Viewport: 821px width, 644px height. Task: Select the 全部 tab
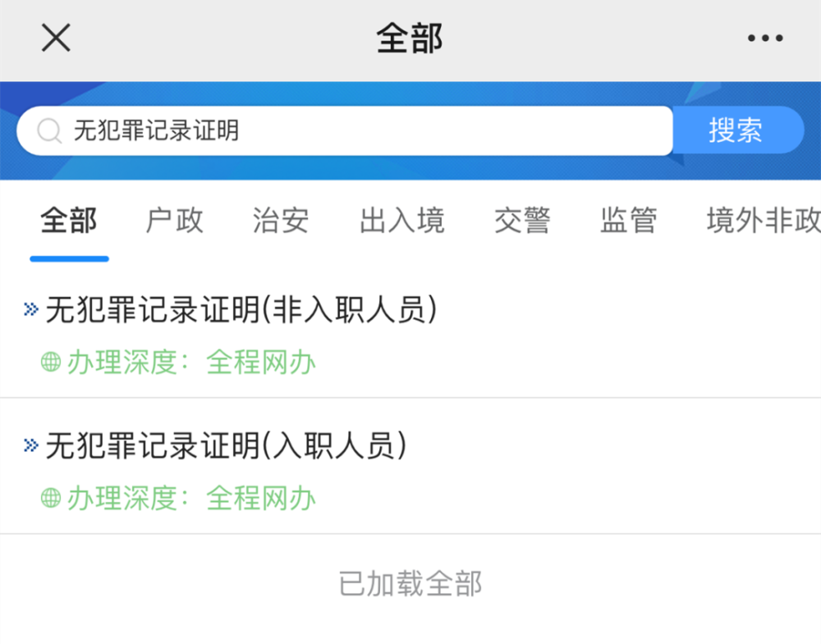(x=69, y=221)
